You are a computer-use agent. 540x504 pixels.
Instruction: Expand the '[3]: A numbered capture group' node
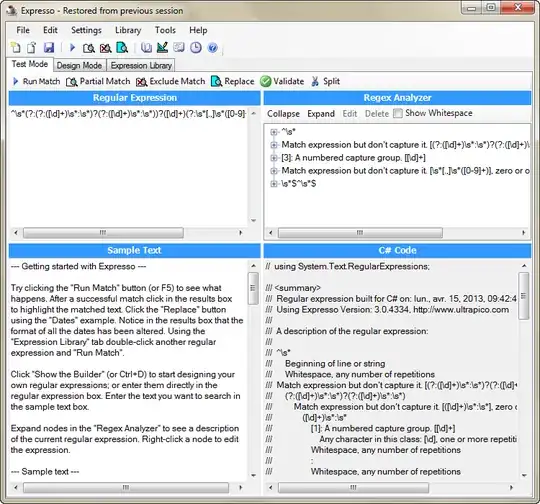click(274, 158)
